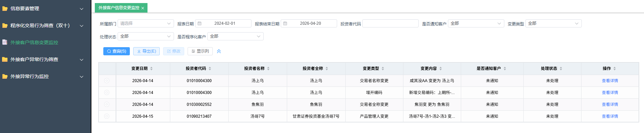Click cell 01030002552

[199, 104]
